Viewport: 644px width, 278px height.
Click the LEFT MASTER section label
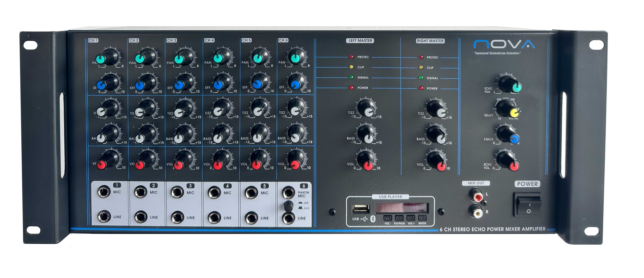[x=360, y=41]
